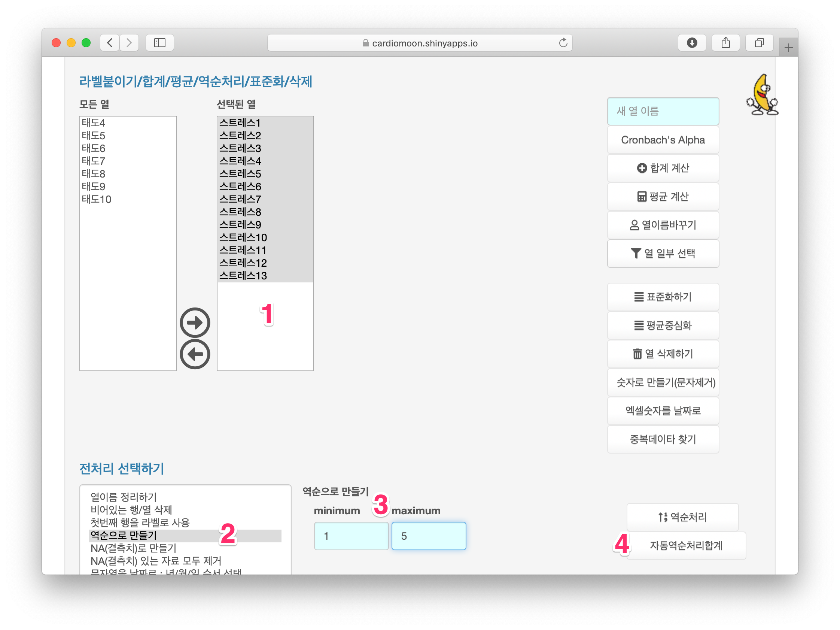Click Safari's back navigation arrow

tap(110, 43)
